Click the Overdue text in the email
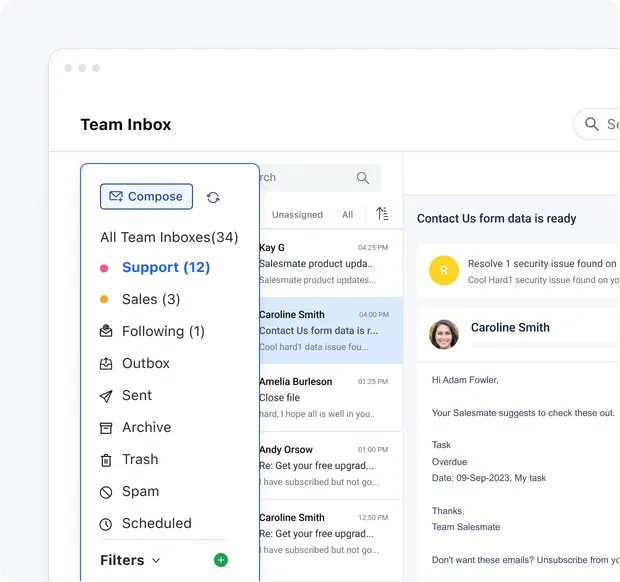 pyautogui.click(x=449, y=462)
